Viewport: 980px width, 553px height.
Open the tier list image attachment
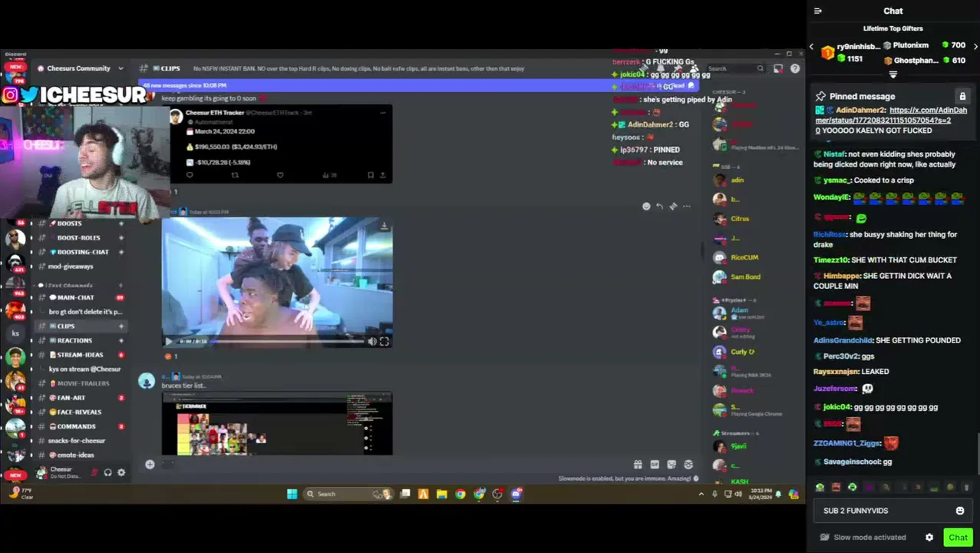click(x=277, y=424)
